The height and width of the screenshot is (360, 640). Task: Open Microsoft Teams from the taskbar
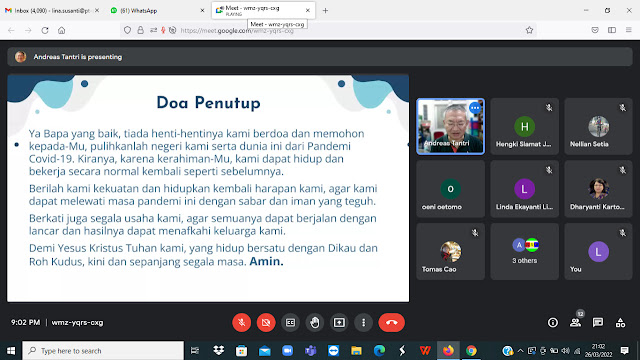pos(310,351)
